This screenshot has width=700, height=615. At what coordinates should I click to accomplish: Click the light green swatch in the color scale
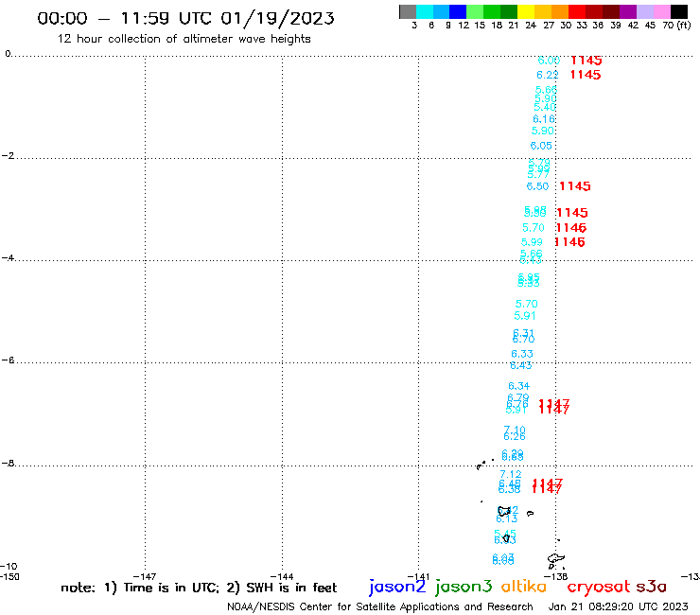[x=475, y=11]
